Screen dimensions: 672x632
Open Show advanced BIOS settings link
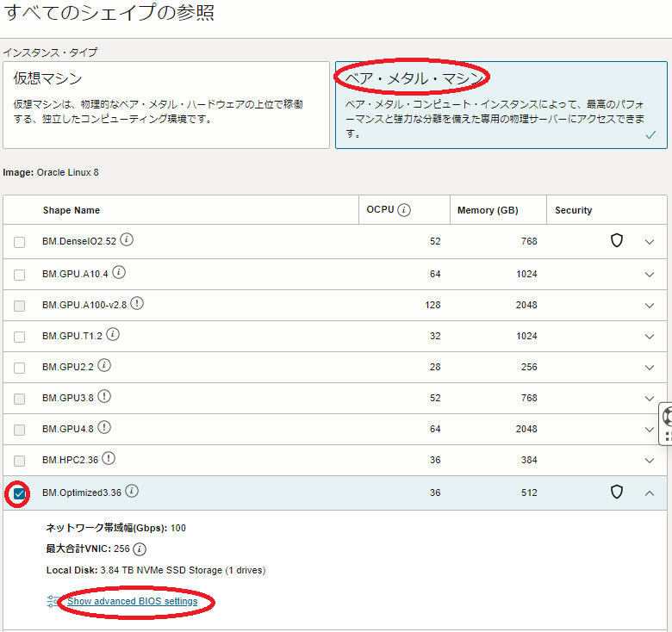(x=133, y=601)
